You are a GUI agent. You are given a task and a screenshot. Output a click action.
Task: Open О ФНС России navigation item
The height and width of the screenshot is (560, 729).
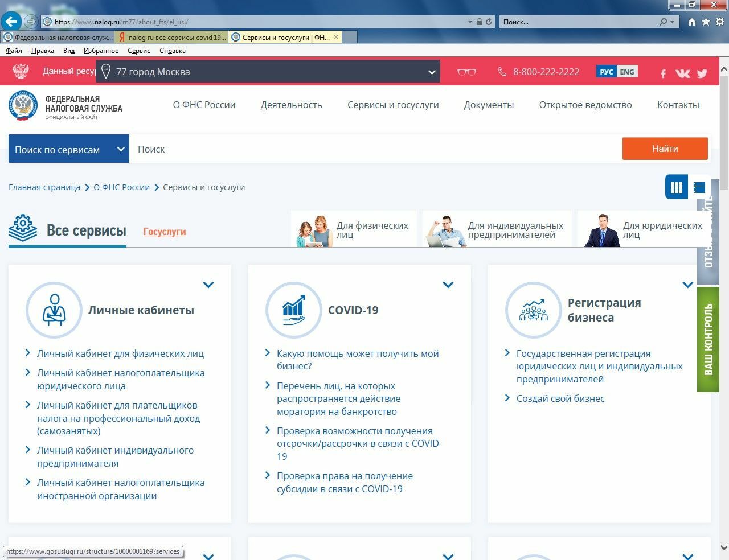(x=204, y=105)
